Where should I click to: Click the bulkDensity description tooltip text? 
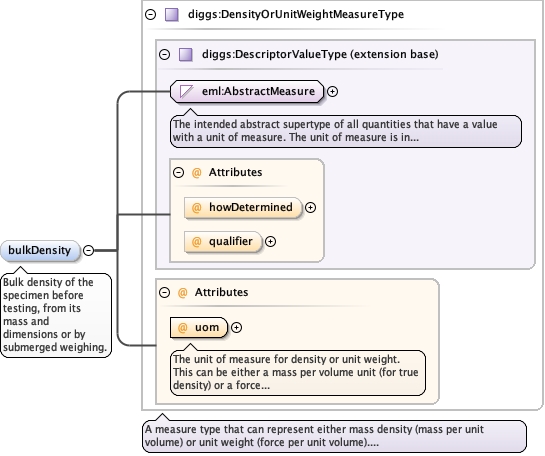[56, 315]
